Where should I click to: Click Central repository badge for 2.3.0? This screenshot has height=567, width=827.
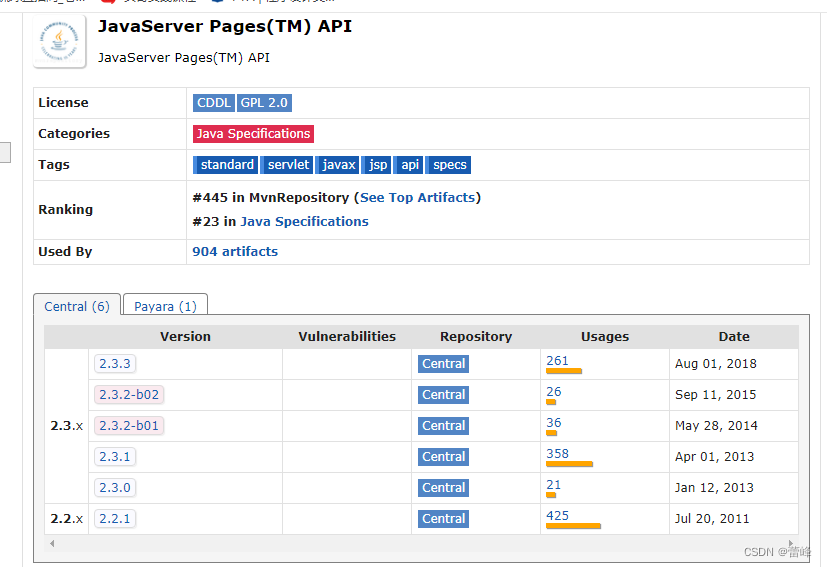click(x=443, y=488)
